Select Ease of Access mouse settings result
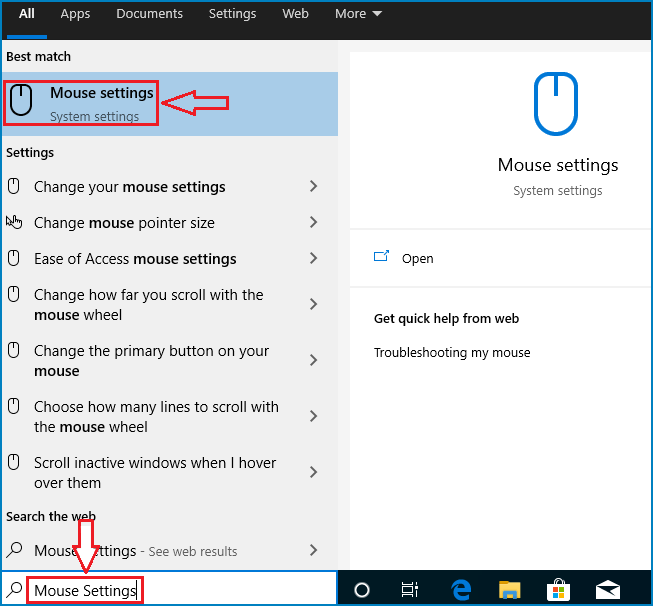 (x=170, y=258)
